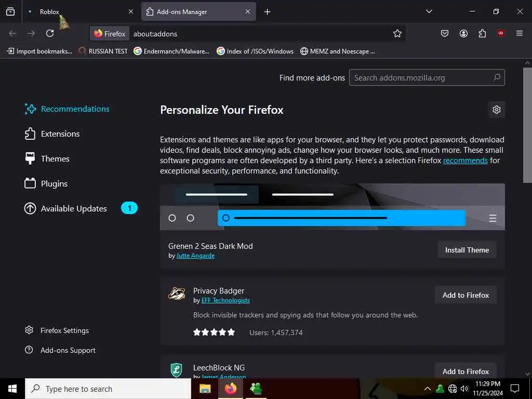Open the Firefox hamburger application menu
The image size is (532, 399).
pos(520,33)
